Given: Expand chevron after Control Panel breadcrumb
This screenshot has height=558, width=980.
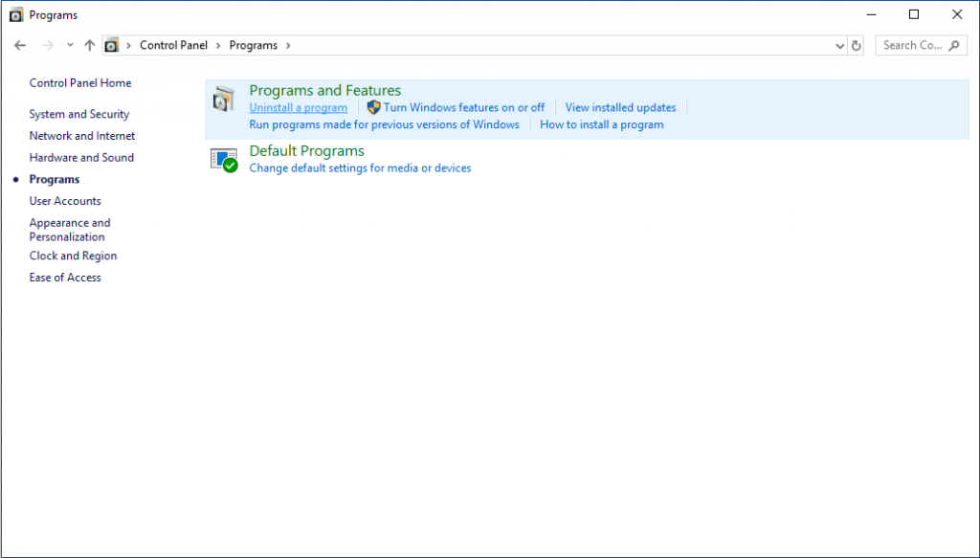Looking at the screenshot, I should click(219, 46).
